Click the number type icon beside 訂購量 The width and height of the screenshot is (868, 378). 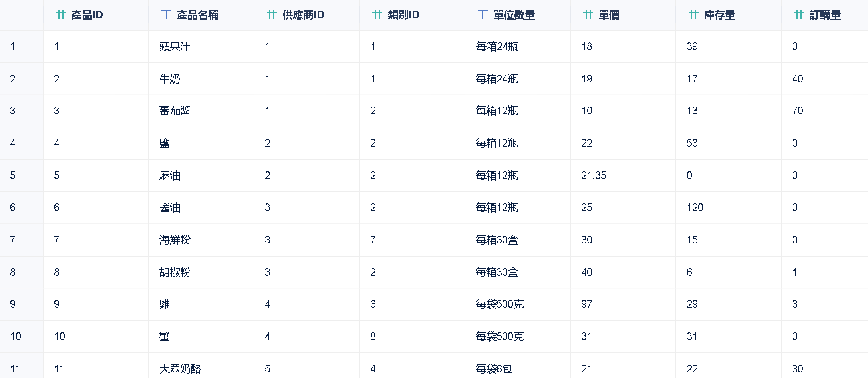(x=799, y=15)
